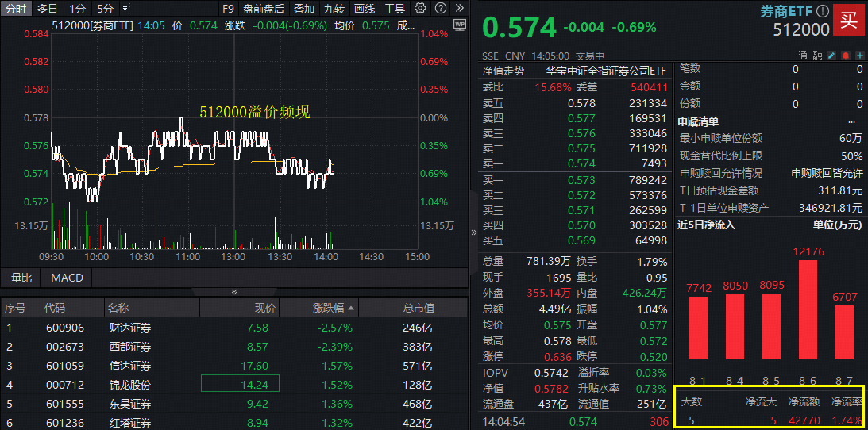Open period dropdown arrow after 5分
The width and height of the screenshot is (868, 430).
tap(125, 8)
